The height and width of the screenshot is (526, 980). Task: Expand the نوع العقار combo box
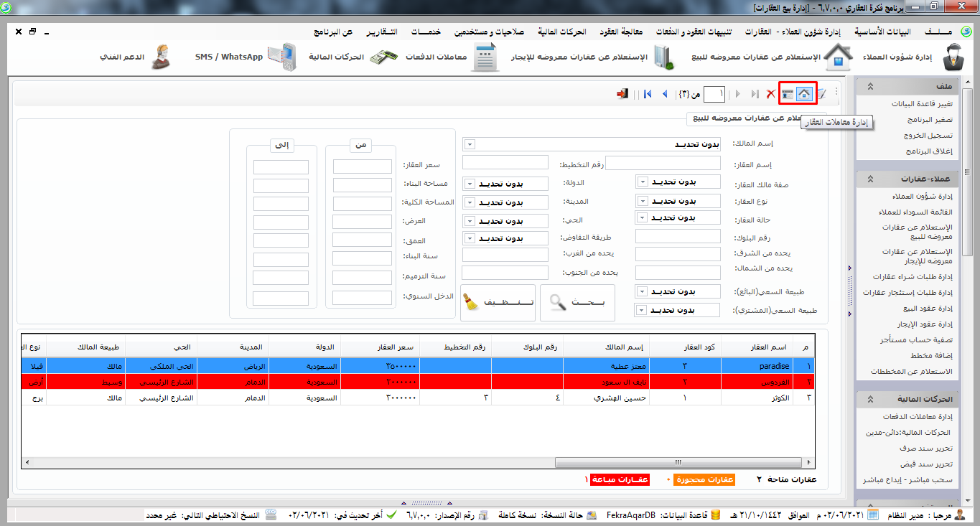tap(643, 201)
